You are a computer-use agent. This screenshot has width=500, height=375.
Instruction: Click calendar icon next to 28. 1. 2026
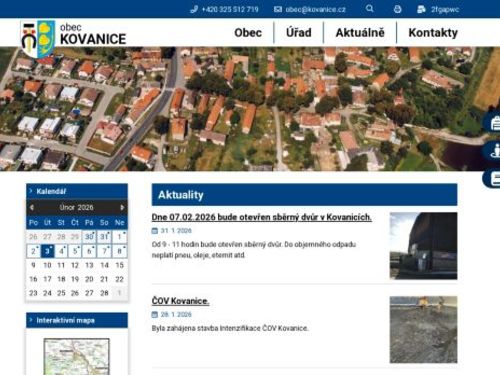click(x=154, y=314)
